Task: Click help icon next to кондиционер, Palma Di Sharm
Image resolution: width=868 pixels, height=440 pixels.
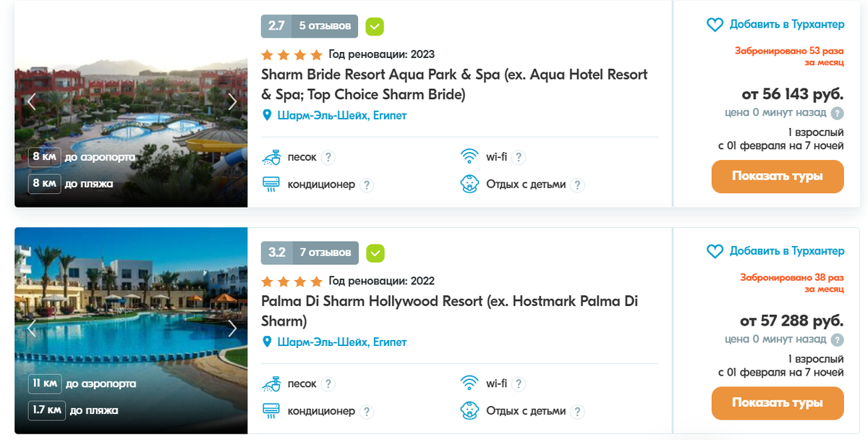Action: pyautogui.click(x=367, y=411)
